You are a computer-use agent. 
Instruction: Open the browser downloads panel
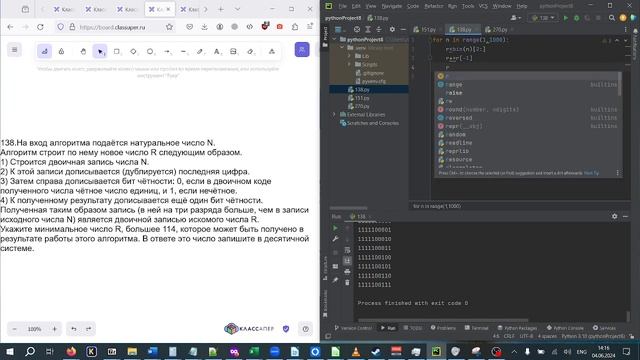coord(204,27)
